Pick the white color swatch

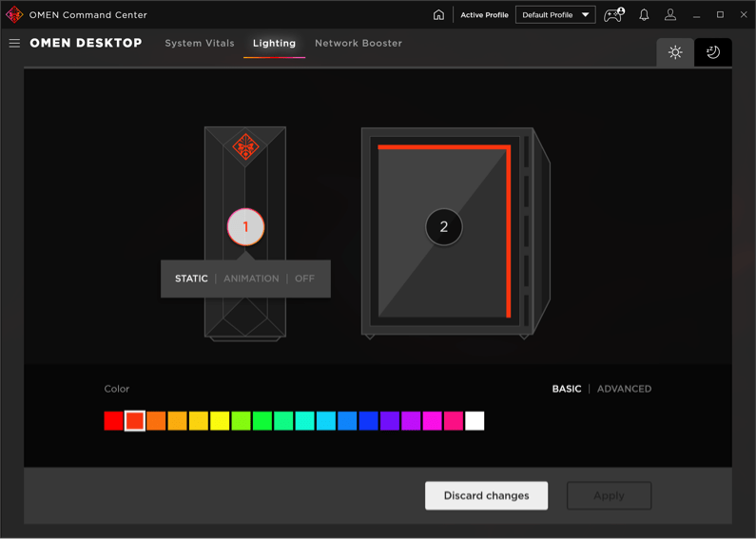click(475, 421)
